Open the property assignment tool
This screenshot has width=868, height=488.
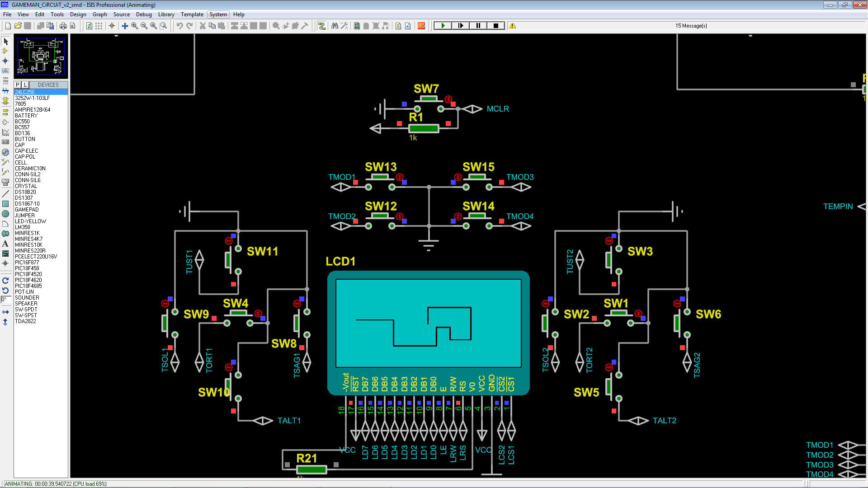coord(344,26)
